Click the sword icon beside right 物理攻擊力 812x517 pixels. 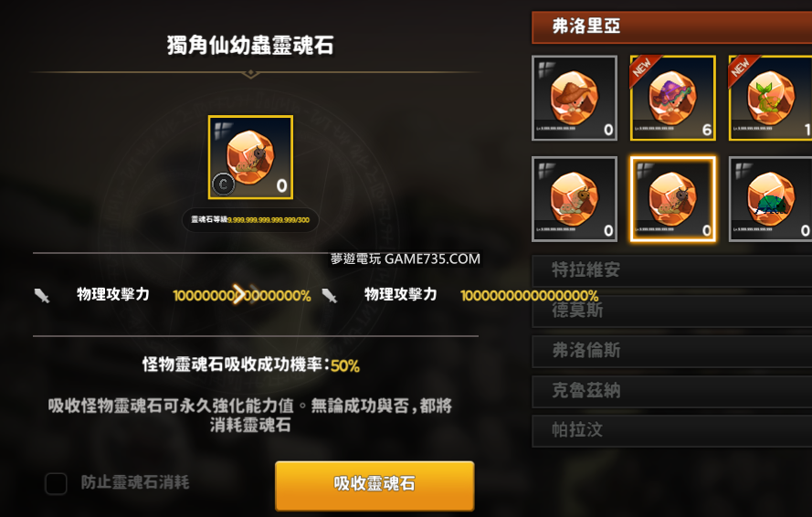point(330,295)
